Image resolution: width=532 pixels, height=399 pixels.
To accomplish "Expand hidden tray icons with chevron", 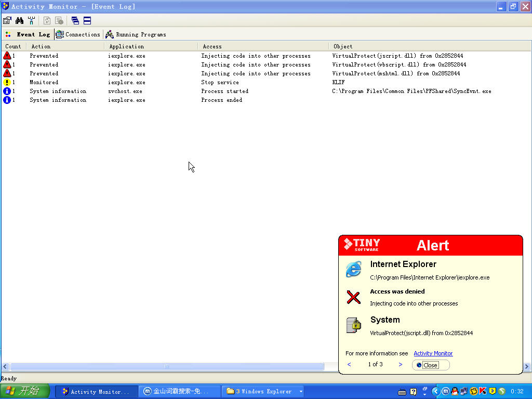I will (436, 392).
